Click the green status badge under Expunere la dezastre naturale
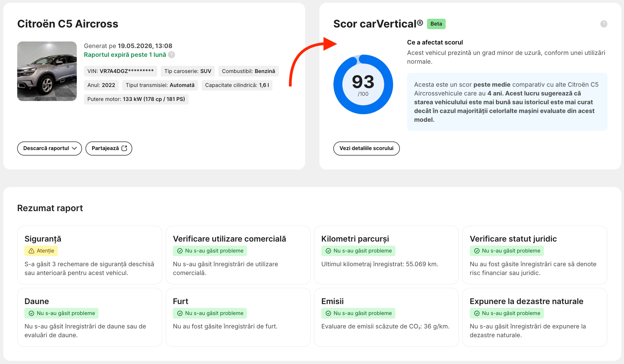This screenshot has width=624, height=364. pyautogui.click(x=507, y=313)
